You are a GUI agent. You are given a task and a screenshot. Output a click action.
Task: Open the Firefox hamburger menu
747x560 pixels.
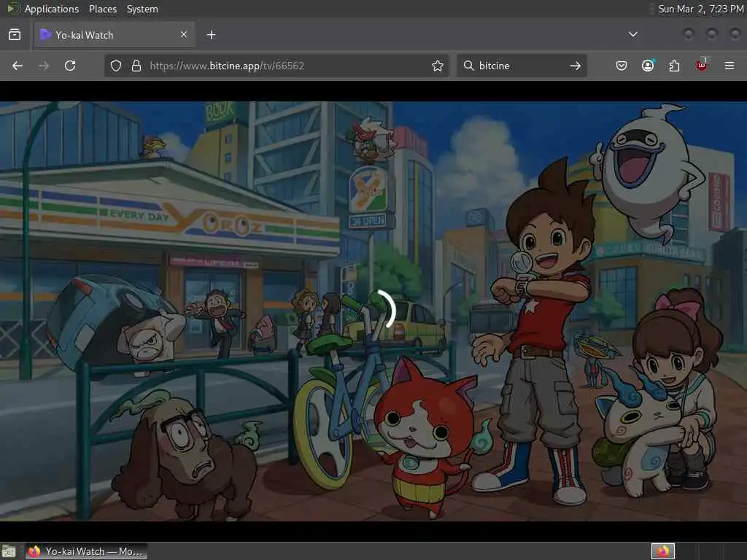pyautogui.click(x=729, y=66)
